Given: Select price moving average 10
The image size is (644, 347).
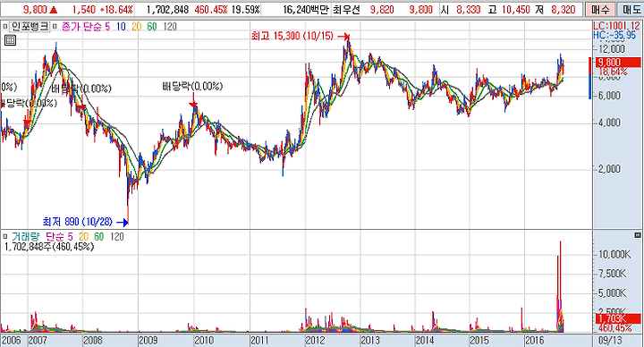Looking at the screenshot, I should coord(121,27).
